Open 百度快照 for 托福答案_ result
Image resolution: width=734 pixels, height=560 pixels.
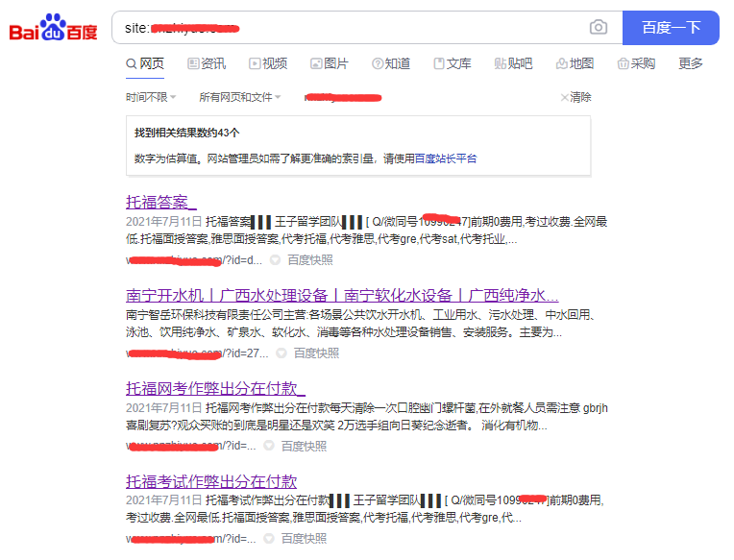310,259
